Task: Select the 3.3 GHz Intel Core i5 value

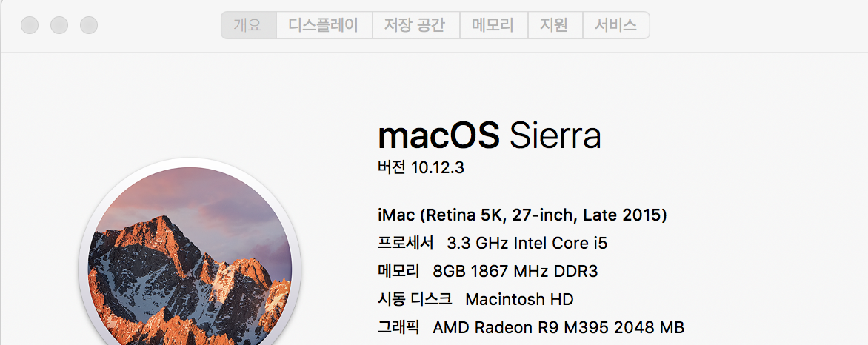Action: tap(527, 244)
